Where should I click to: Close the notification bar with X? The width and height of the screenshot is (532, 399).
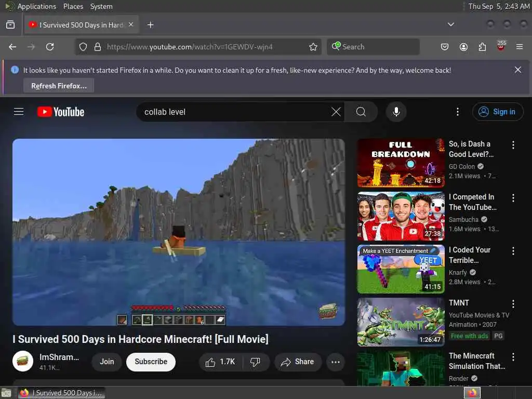[x=518, y=70]
